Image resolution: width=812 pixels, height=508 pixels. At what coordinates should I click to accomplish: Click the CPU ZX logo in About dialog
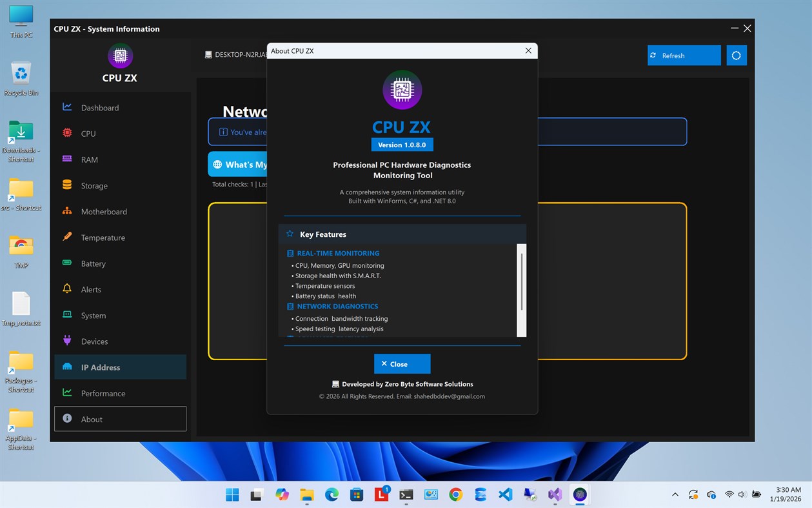[x=402, y=90]
